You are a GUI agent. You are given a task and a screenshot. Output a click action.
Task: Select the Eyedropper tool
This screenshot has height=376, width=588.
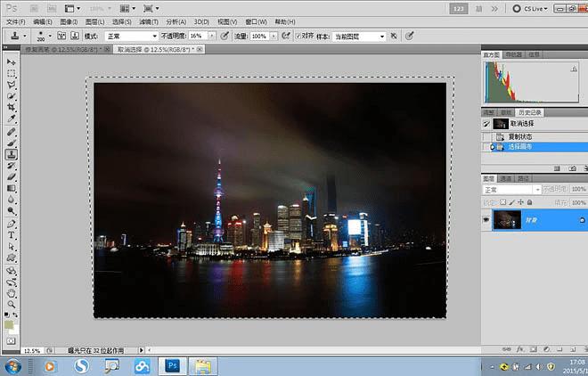(x=12, y=119)
